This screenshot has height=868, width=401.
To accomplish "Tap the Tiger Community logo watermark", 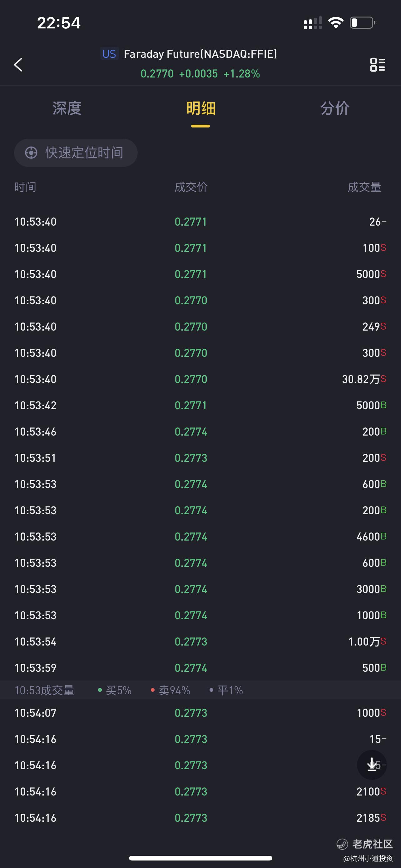I will pyautogui.click(x=365, y=844).
